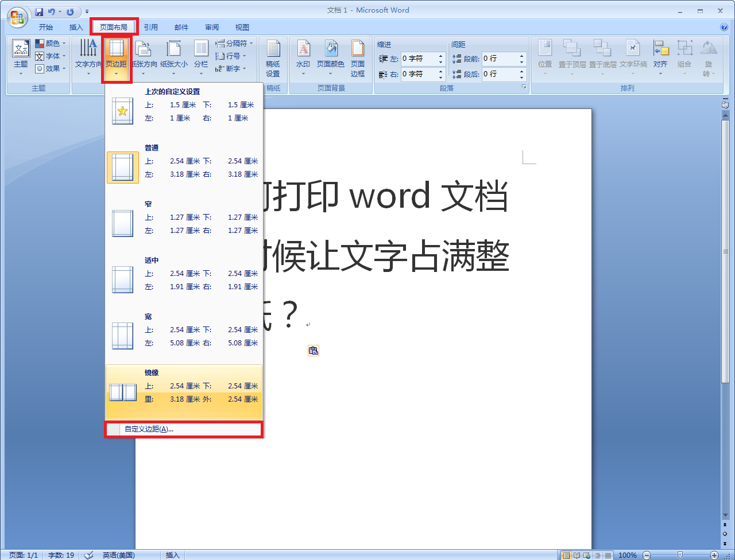Redo action in Quick Access Toolbar
The image size is (735, 560).
pos(70,11)
